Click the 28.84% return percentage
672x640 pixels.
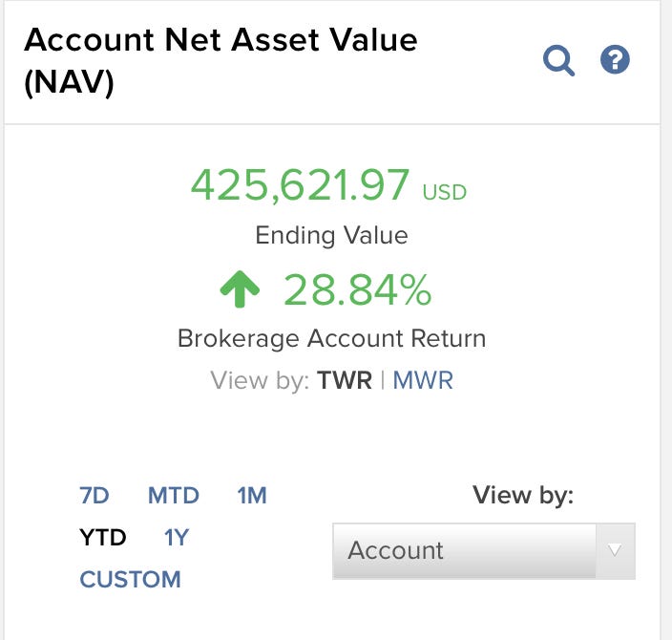pyautogui.click(x=358, y=290)
